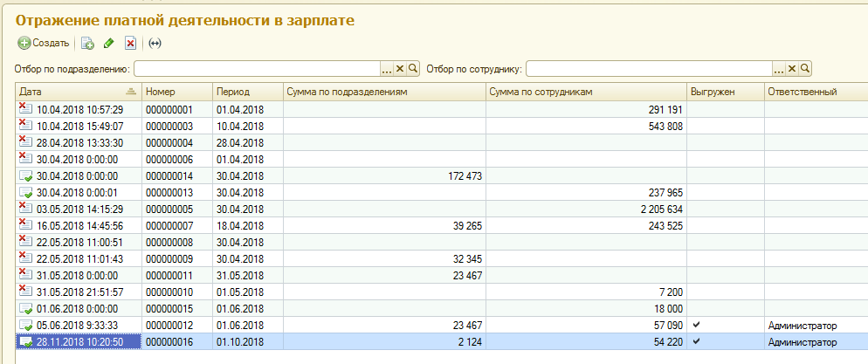The image size is (868, 364).
Task: Mark for deletion icon with red X
Action: tap(130, 43)
